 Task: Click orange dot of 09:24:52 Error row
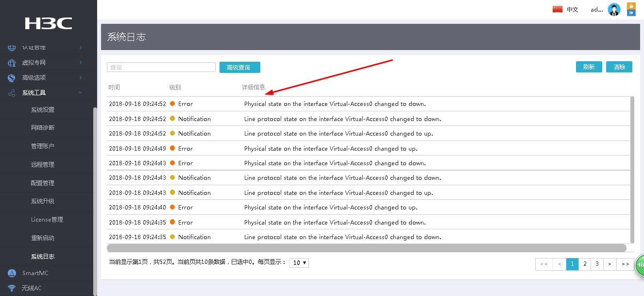[x=172, y=104]
